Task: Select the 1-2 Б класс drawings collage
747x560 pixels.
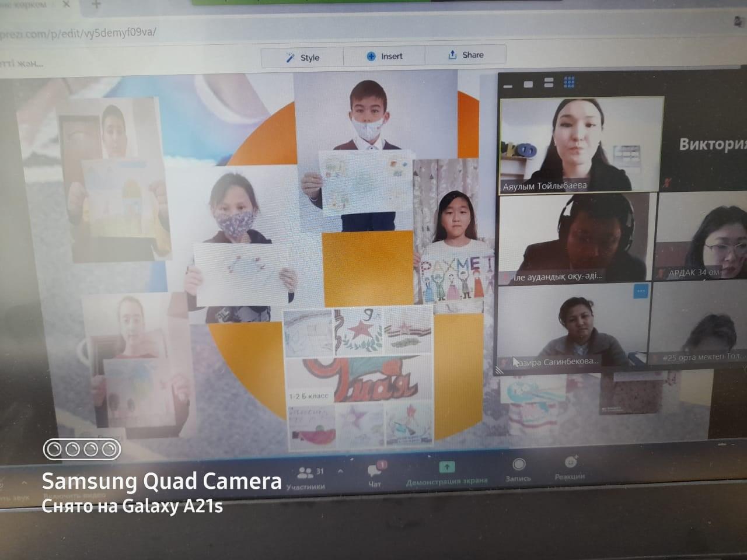Action: tap(358, 379)
